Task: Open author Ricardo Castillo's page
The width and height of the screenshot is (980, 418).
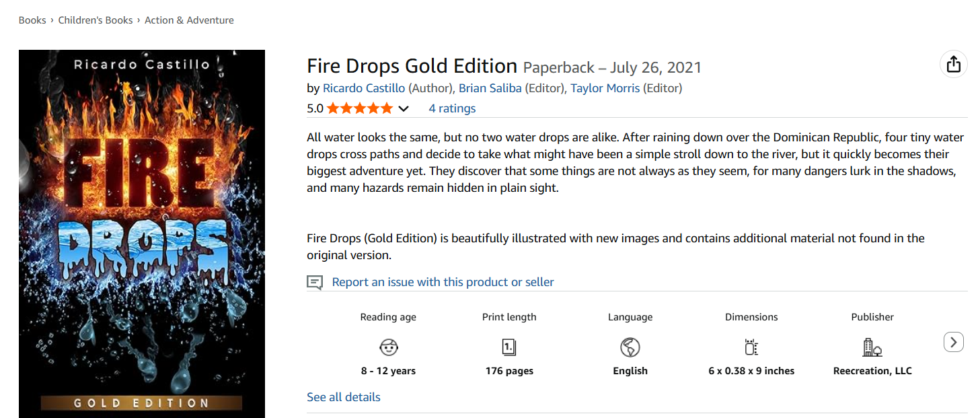Action: coord(364,88)
